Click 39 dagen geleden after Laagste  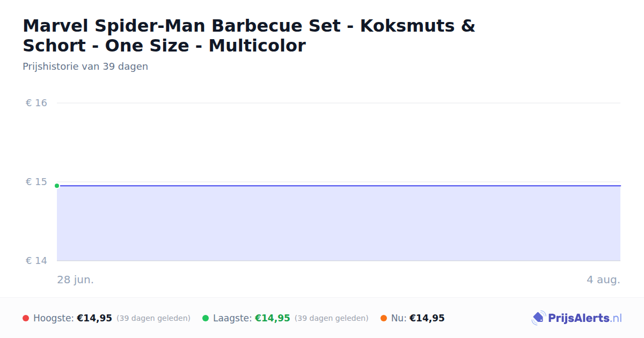tap(332, 318)
